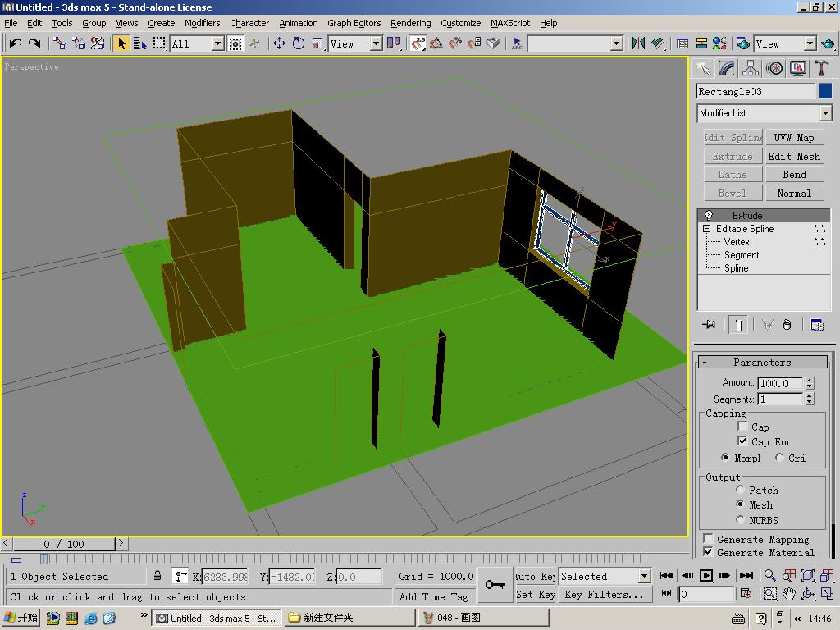Collapse the Editable Spline tree node
This screenshot has height=630, width=840.
click(706, 229)
